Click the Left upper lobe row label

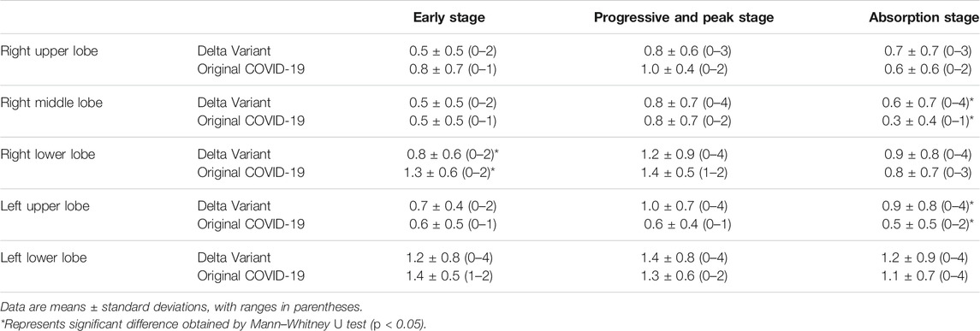click(44, 205)
